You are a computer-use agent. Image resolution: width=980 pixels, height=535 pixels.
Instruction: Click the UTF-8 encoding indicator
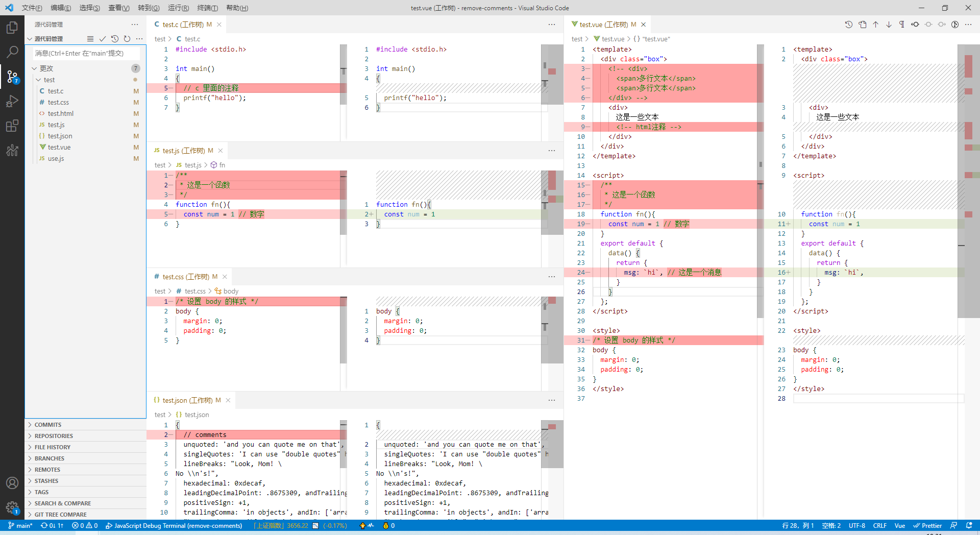[857, 525]
